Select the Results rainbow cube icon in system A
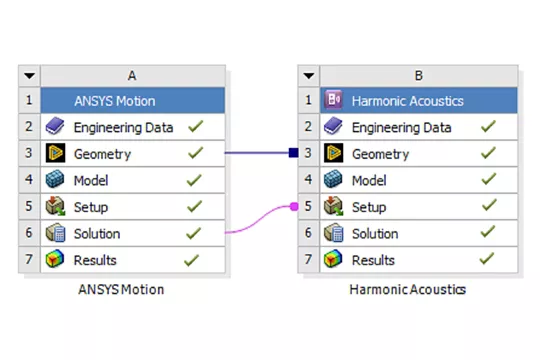This screenshot has height=360, width=540. coord(55,259)
